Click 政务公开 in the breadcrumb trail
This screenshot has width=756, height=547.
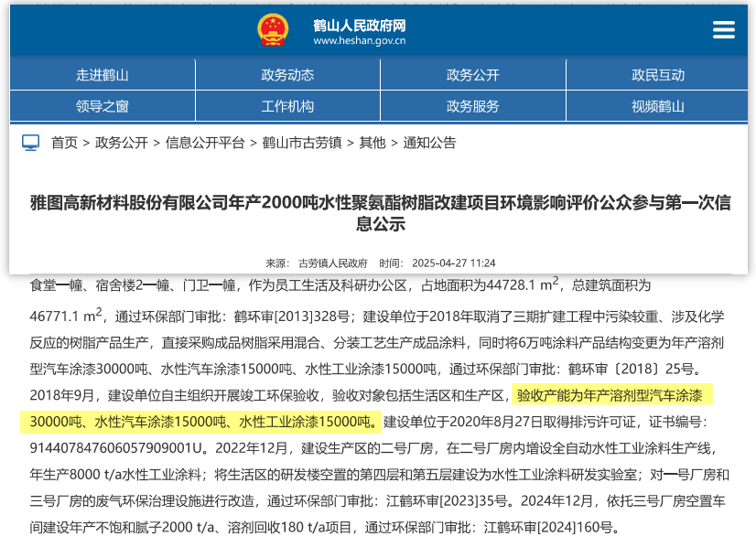click(121, 143)
